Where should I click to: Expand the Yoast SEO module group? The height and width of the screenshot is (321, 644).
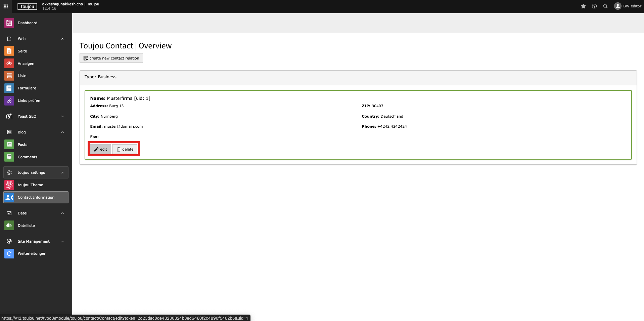pos(62,117)
